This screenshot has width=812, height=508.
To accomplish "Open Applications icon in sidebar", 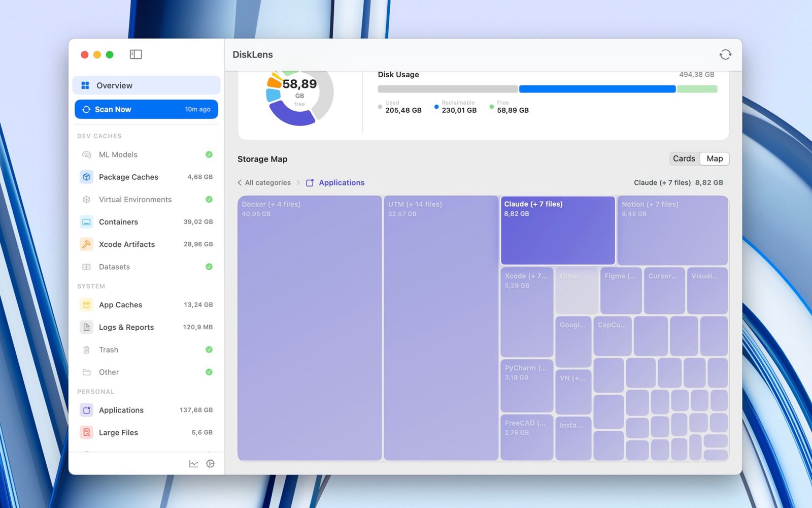I will pos(86,410).
